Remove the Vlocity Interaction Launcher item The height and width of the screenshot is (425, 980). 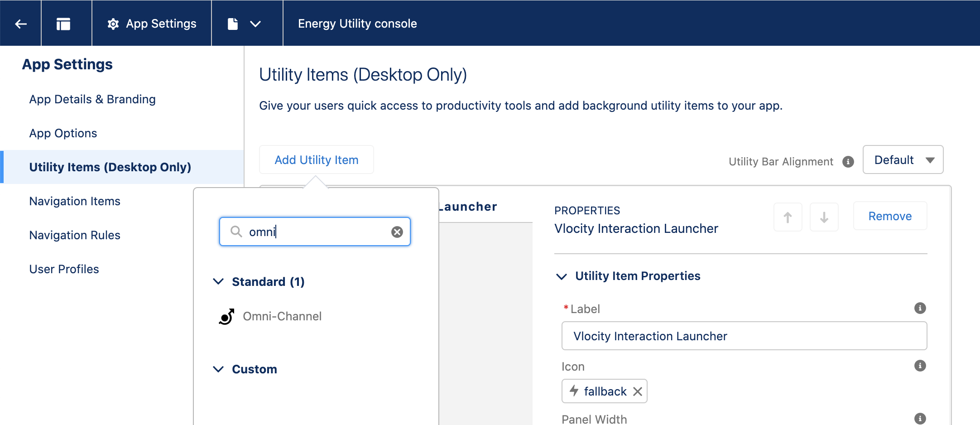(x=890, y=216)
